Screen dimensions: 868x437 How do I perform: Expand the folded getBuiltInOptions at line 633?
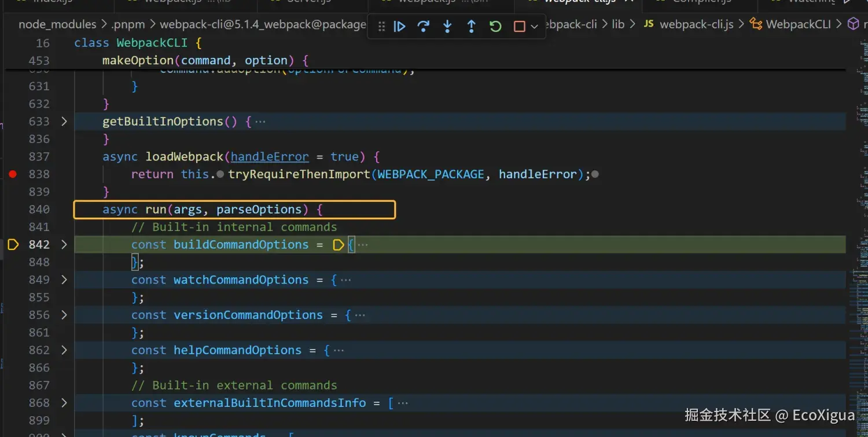pos(64,122)
